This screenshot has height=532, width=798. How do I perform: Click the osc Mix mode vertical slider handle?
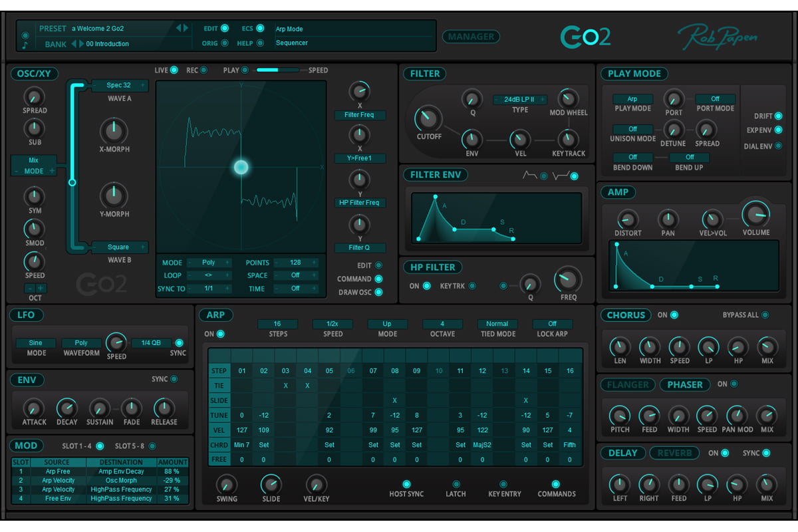pos(72,182)
